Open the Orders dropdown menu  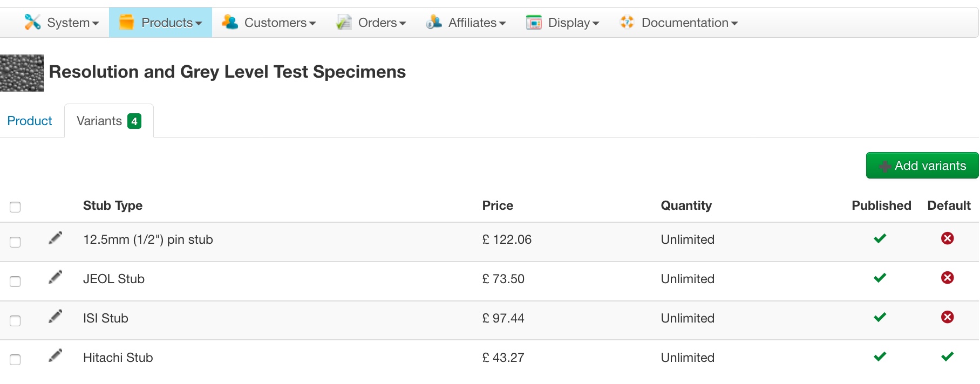[371, 23]
